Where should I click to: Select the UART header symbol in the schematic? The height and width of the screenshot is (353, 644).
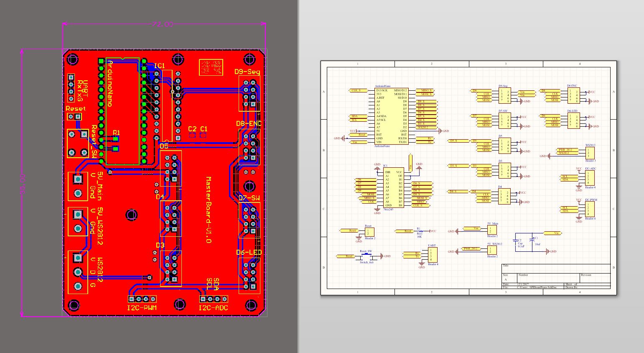click(433, 255)
